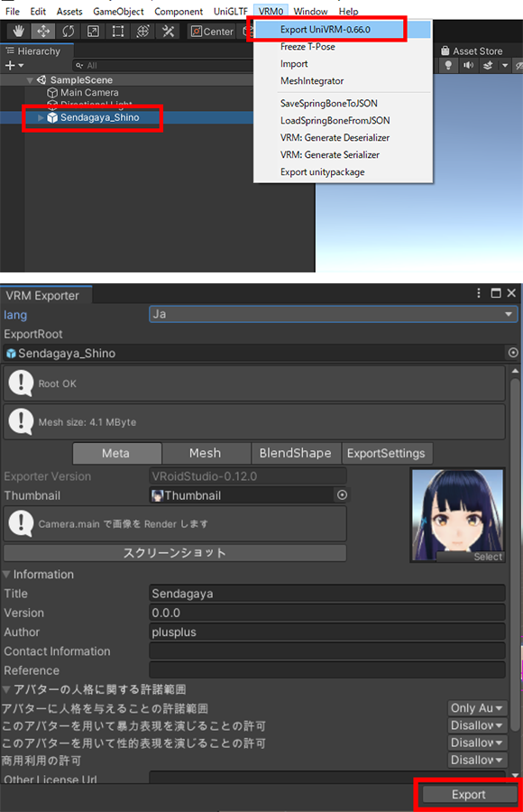The height and width of the screenshot is (812, 523).
Task: Click the plus icon to create an object
Action: pos(9,65)
